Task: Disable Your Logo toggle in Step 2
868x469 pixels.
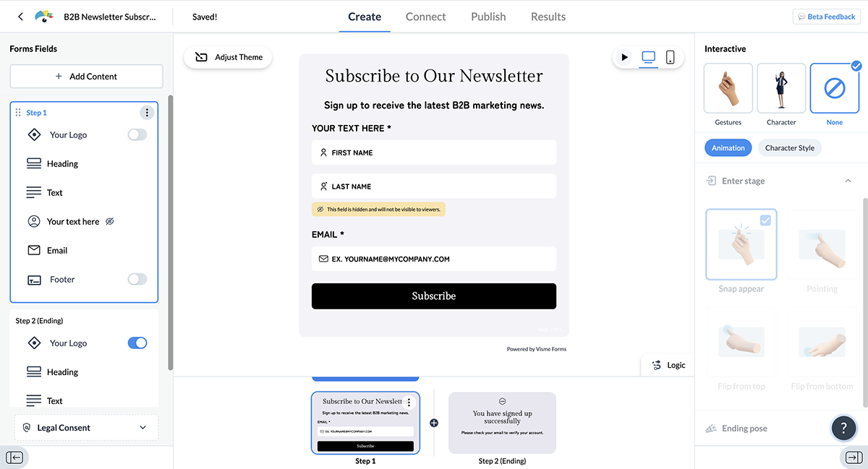Action: coord(137,343)
